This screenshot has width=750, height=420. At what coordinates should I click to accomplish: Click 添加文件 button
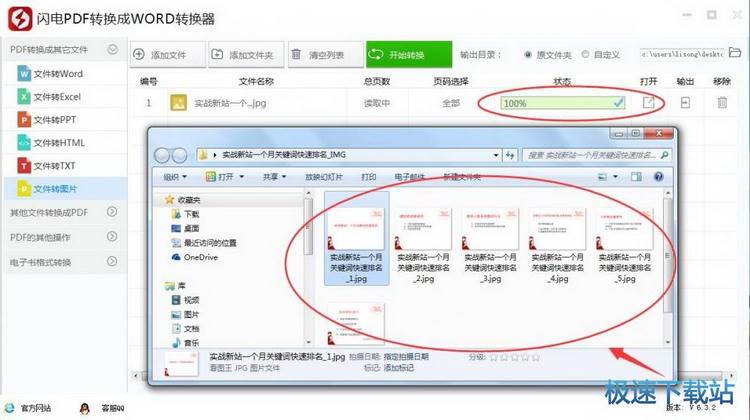coord(168,55)
